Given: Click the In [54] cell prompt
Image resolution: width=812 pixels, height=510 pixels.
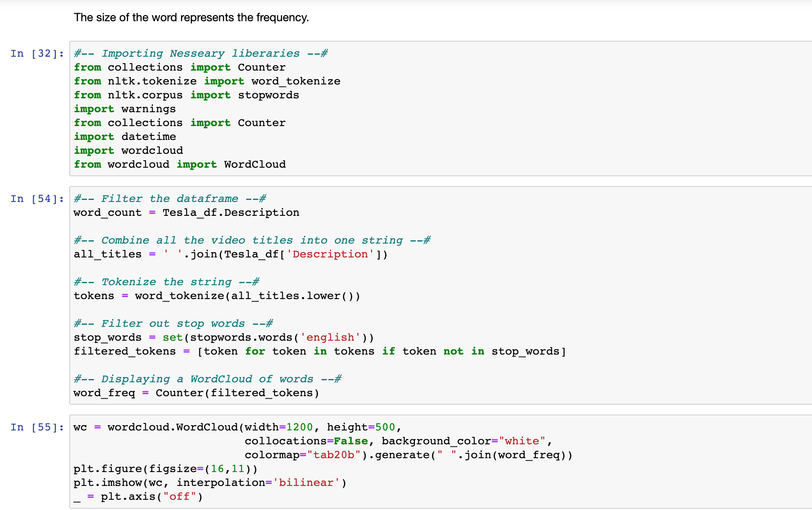Looking at the screenshot, I should (37, 199).
